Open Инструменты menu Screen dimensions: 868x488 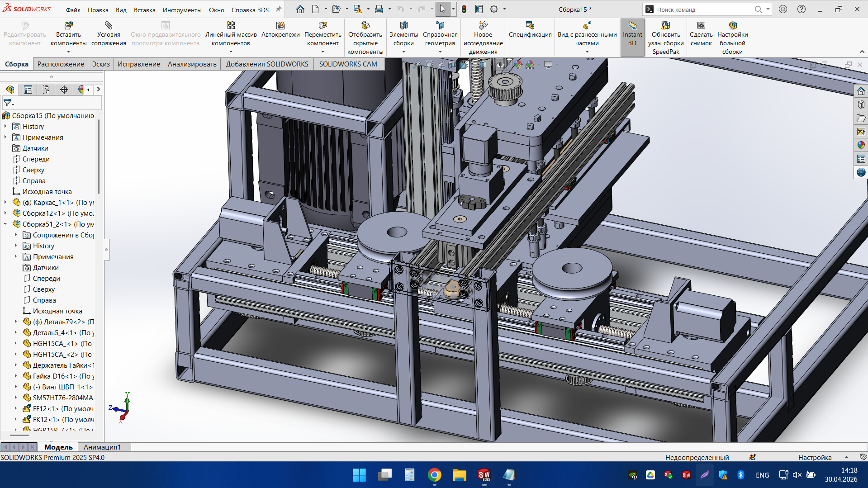(x=182, y=9)
